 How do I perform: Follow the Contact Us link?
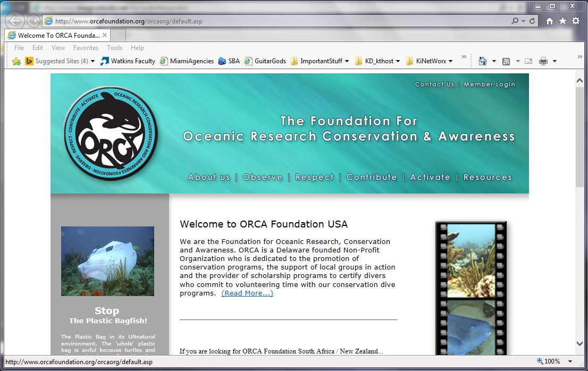434,85
